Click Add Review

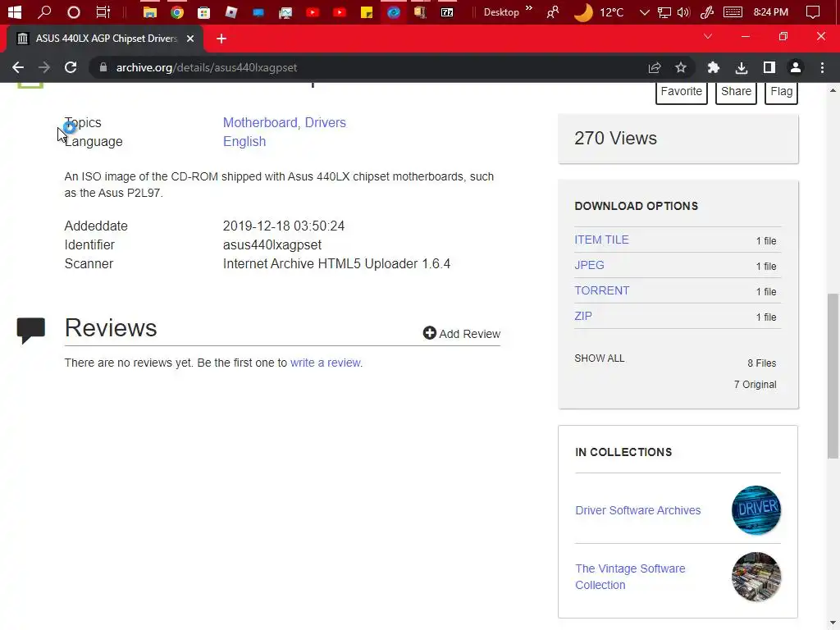(x=461, y=334)
